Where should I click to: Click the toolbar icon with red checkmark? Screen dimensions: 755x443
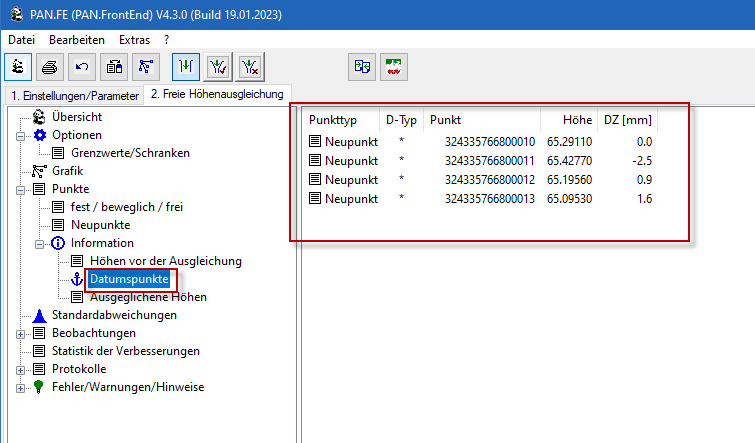[218, 67]
